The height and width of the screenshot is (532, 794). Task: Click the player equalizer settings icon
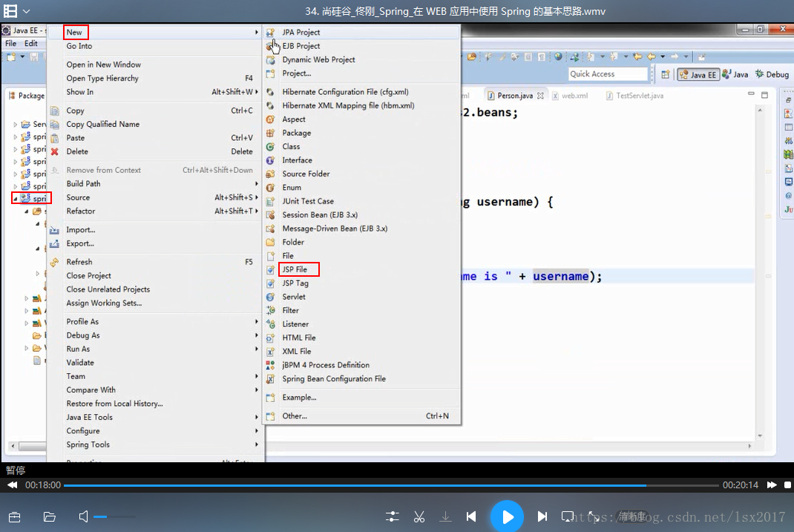[392, 517]
